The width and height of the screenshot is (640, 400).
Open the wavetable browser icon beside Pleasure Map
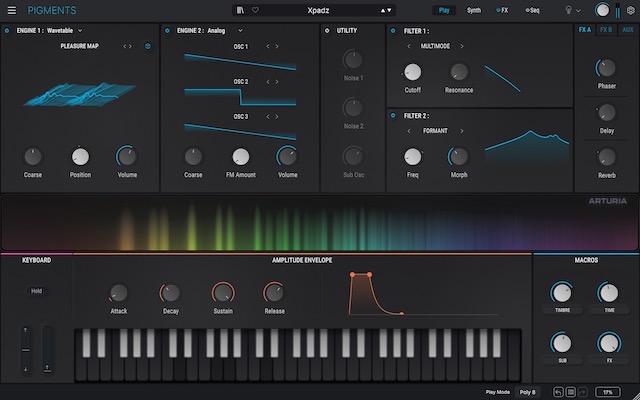pos(148,46)
